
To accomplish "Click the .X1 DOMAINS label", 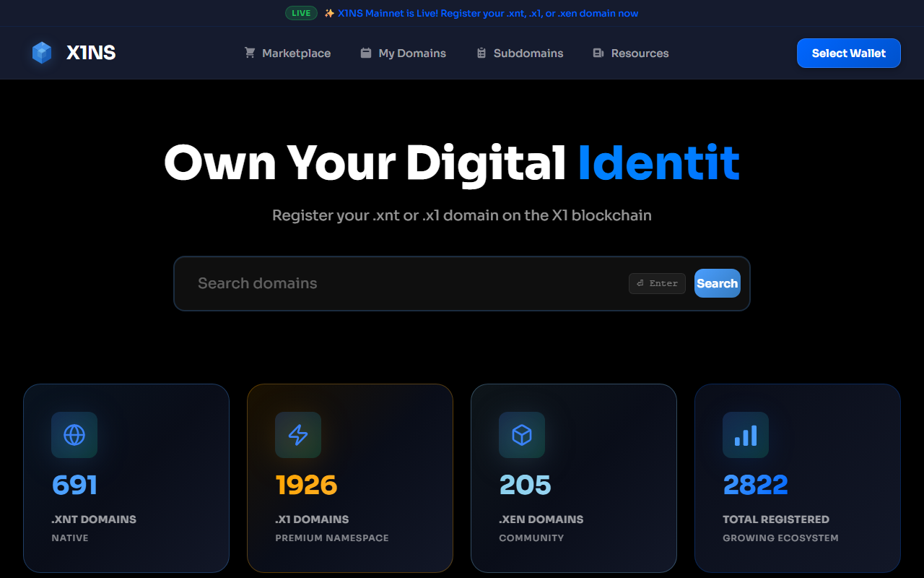I will (312, 519).
